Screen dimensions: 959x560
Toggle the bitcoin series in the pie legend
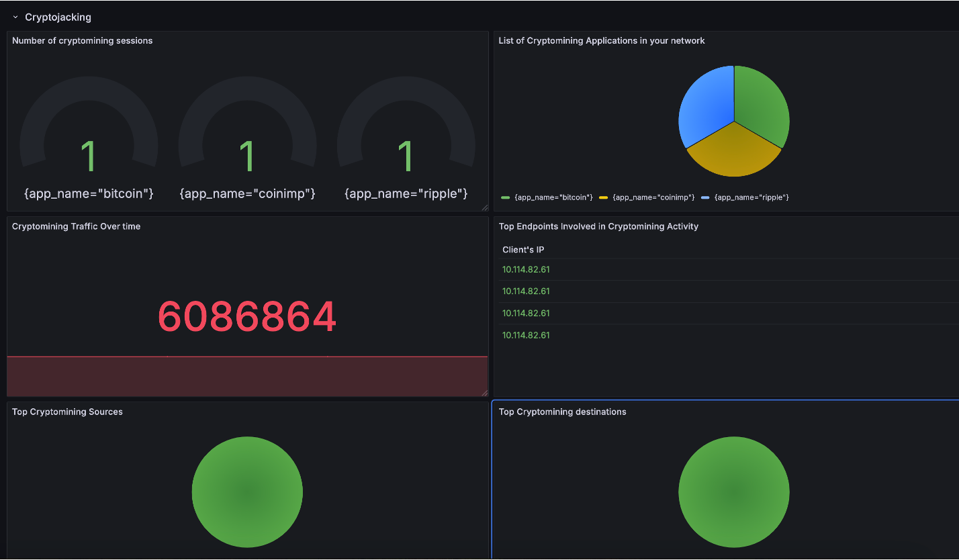553,197
